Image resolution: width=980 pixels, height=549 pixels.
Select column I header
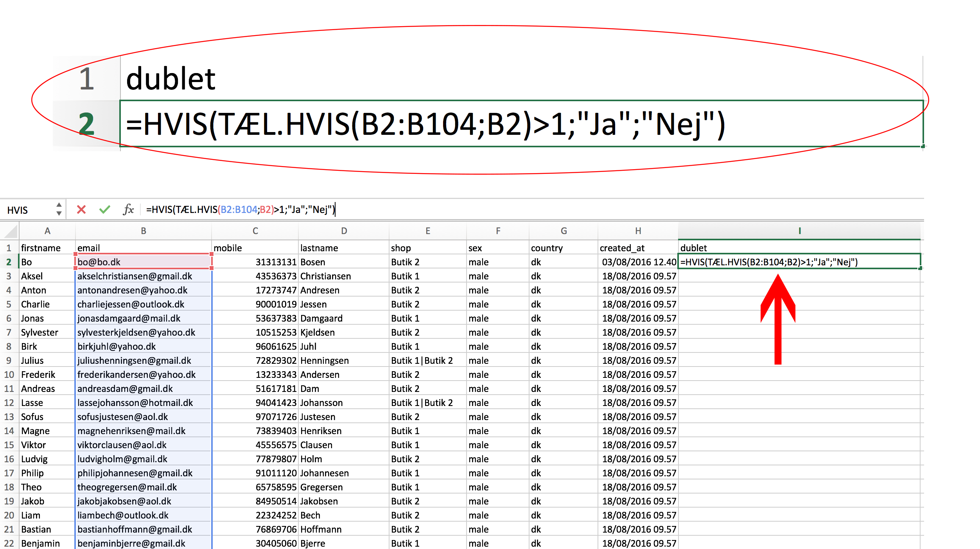coord(799,231)
